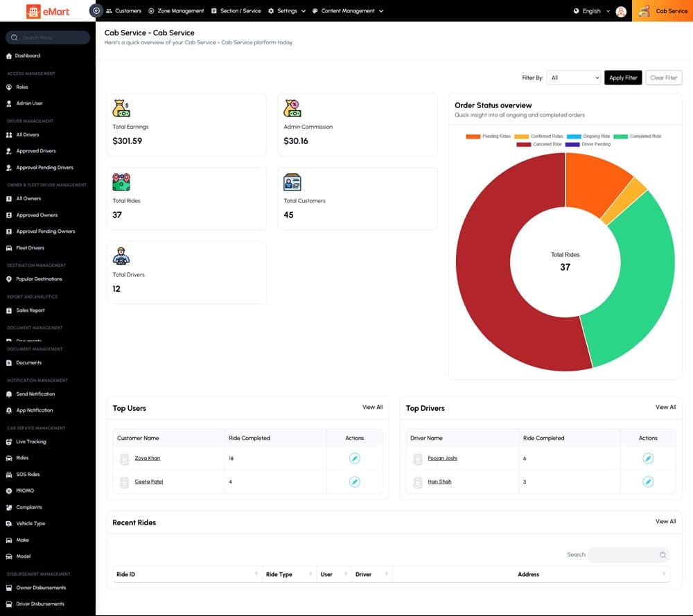Open Live Tracking from the sidebar
Screen dimensions: 693x616
[x=30, y=441]
